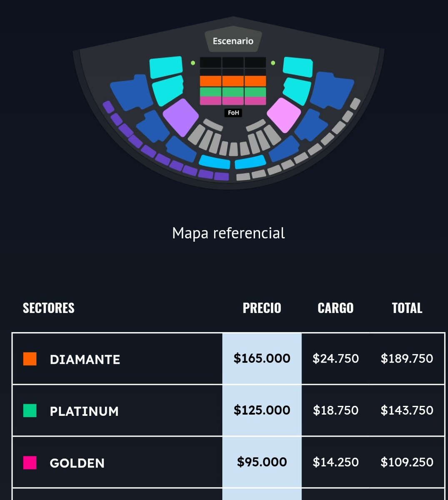
Task: Click the Escenario stage label
Action: [233, 41]
